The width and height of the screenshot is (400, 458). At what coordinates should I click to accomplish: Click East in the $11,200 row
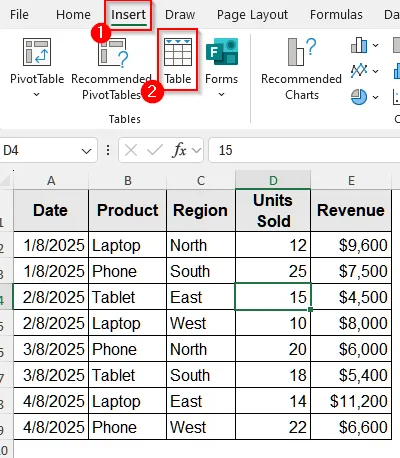click(x=201, y=401)
